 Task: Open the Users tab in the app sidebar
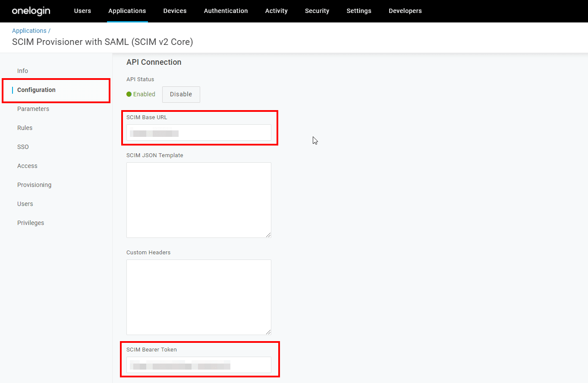25,204
